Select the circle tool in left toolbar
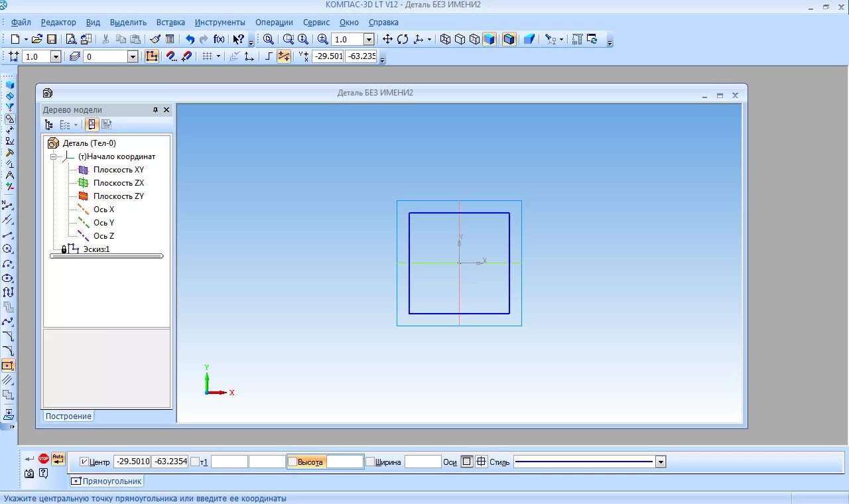The height and width of the screenshot is (504, 849). coord(8,249)
